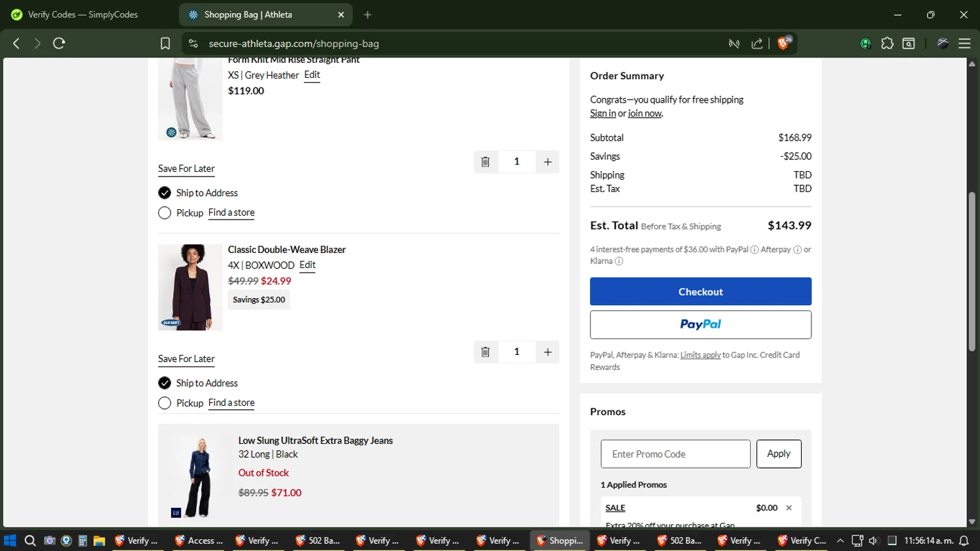Viewport: 980px width, 551px height.
Task: Open the browser extensions puzzle icon
Action: click(x=887, y=44)
